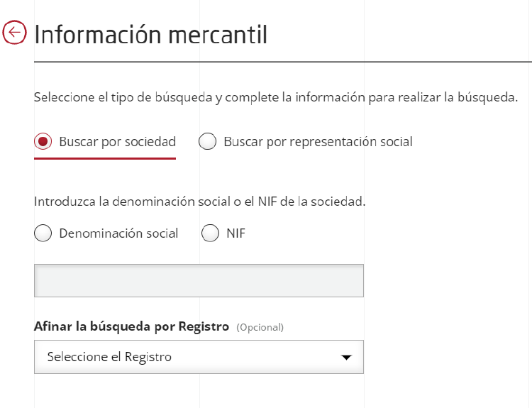This screenshot has height=408, width=532.
Task: Click the red underline below 'Buscar por sociedad'
Action: [105, 158]
